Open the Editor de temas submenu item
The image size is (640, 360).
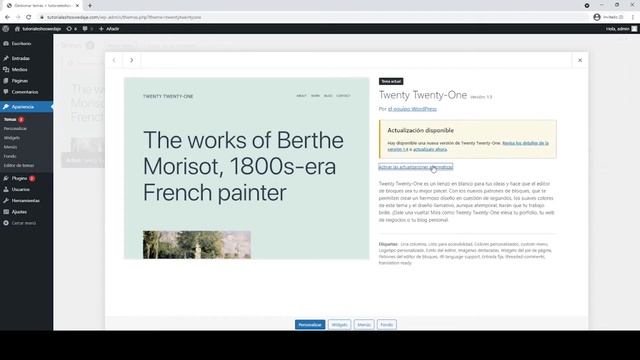[x=19, y=165]
